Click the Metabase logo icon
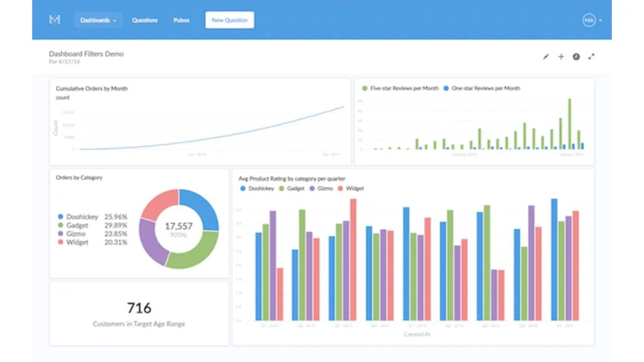The height and width of the screenshot is (362, 644). coord(55,20)
